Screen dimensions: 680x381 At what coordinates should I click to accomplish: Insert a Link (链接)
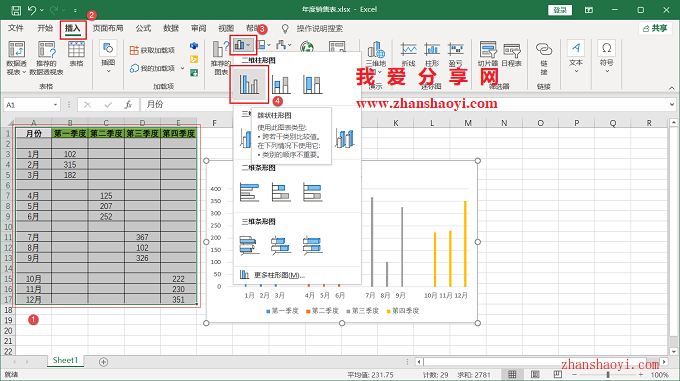pyautogui.click(x=544, y=58)
